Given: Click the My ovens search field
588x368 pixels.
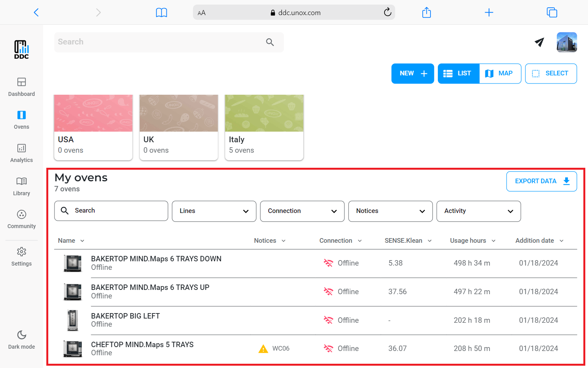Looking at the screenshot, I should (111, 211).
